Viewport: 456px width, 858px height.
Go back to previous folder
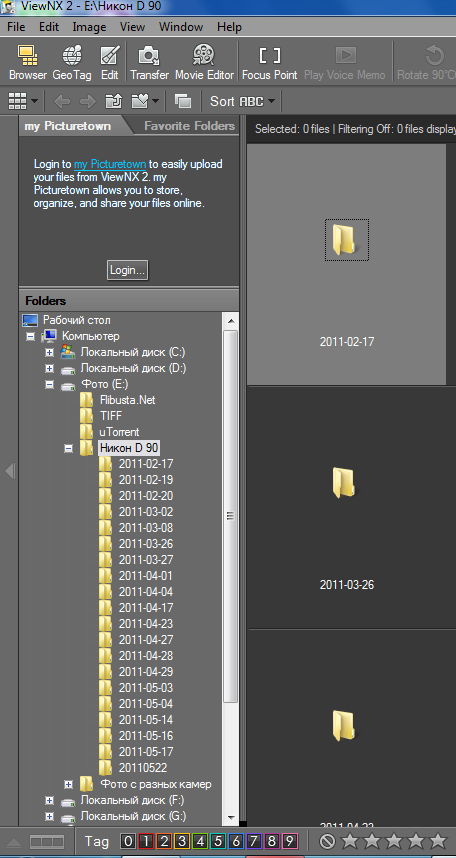(x=62, y=101)
